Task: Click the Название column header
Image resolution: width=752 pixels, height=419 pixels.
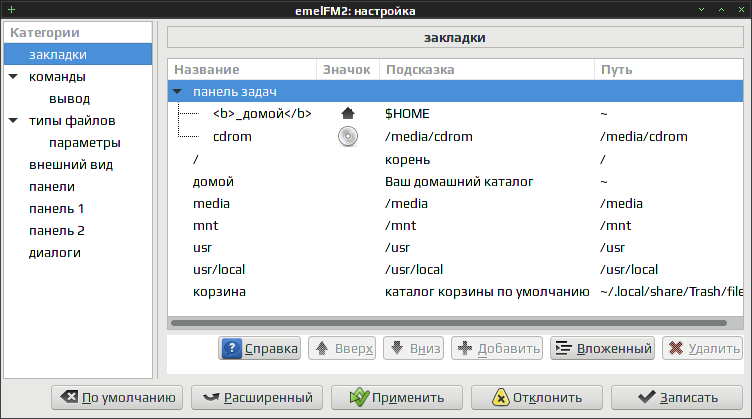Action: coord(242,70)
